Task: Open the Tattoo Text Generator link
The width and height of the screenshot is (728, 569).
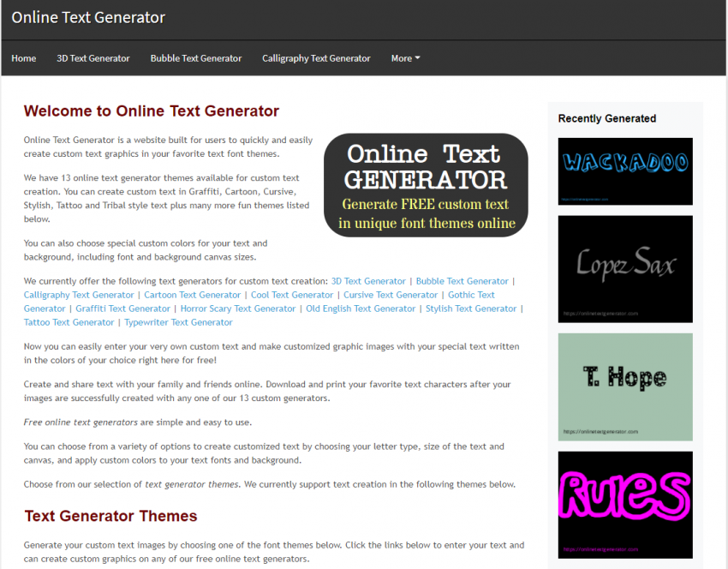Action: click(x=69, y=321)
